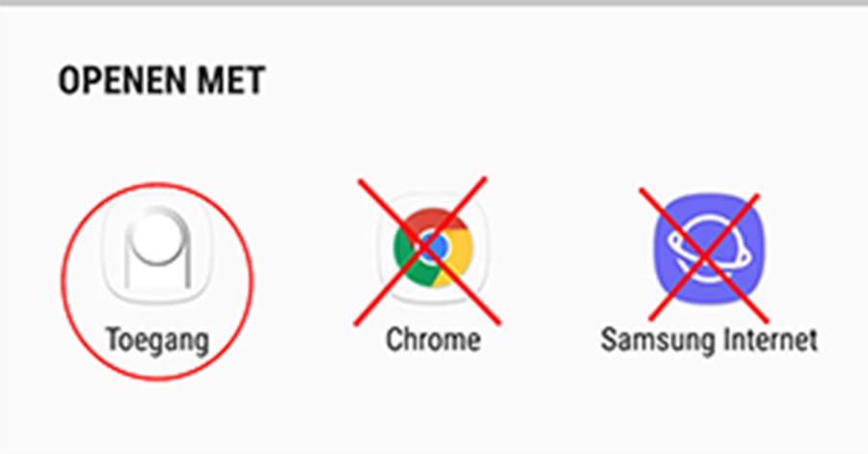Click the red circle around Toegang
The image size is (868, 454).
(157, 280)
